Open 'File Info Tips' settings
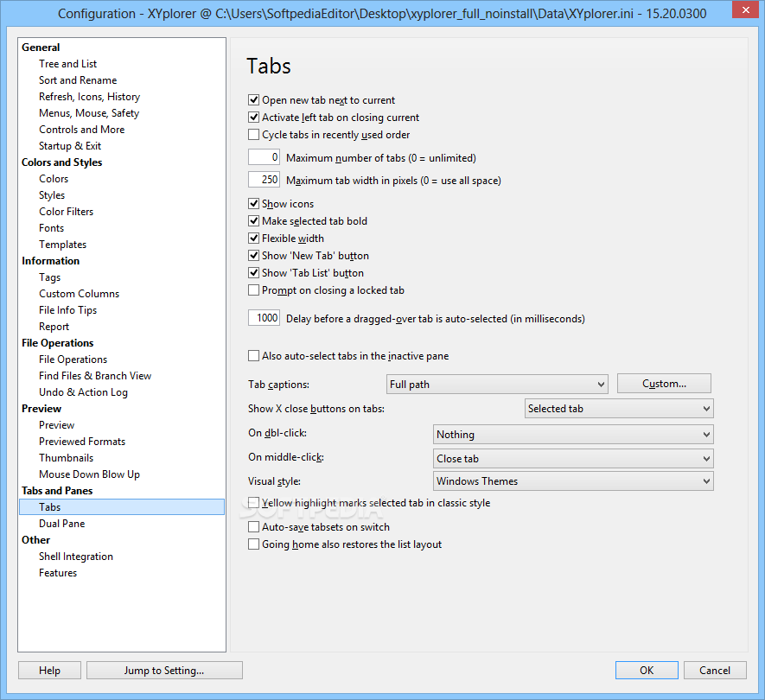The width and height of the screenshot is (765, 700). (67, 310)
